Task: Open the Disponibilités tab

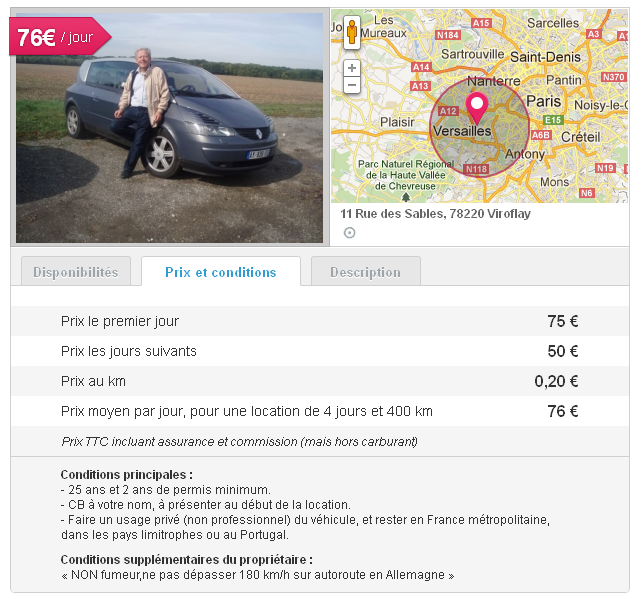Action: pos(75,272)
